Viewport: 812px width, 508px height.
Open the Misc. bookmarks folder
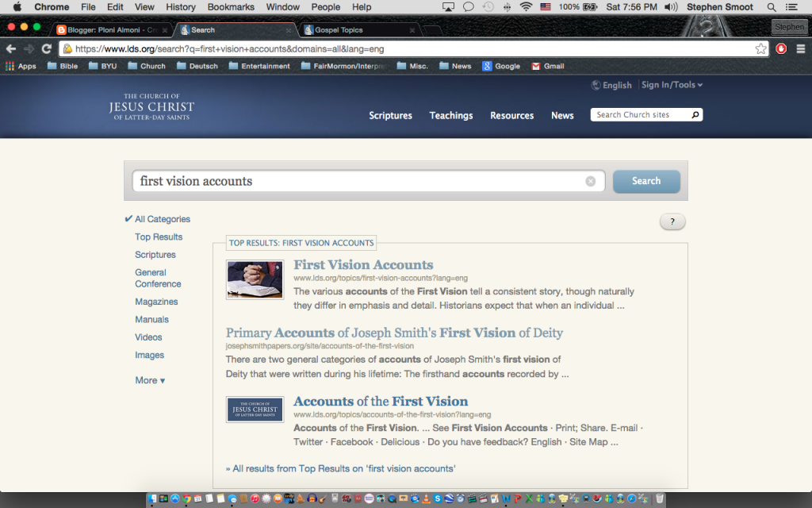pos(412,66)
